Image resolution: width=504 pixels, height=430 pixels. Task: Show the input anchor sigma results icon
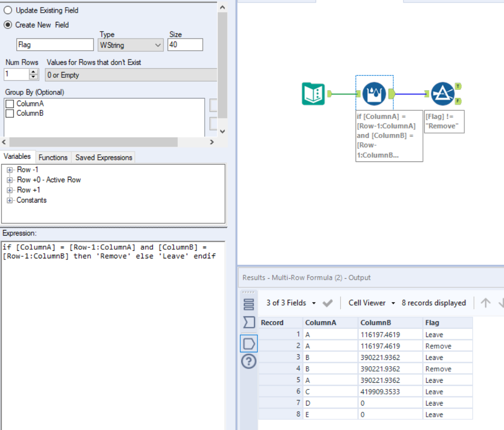coord(249,322)
